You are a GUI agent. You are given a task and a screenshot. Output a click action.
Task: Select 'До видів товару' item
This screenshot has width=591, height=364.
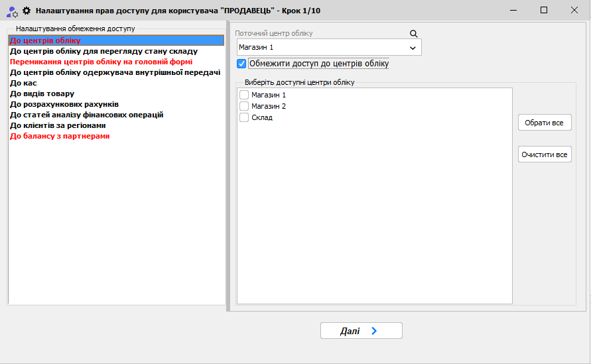coord(42,93)
